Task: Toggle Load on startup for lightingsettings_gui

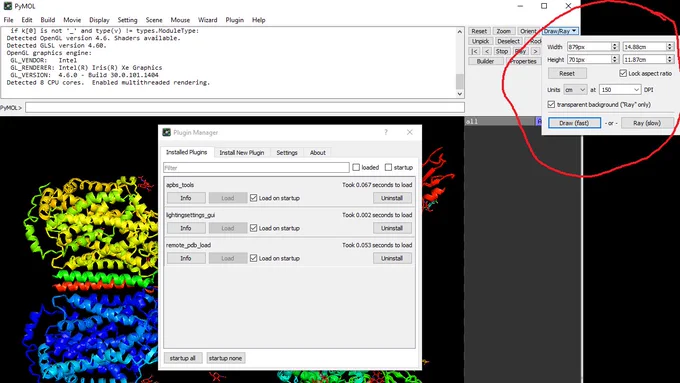Action: (254, 228)
